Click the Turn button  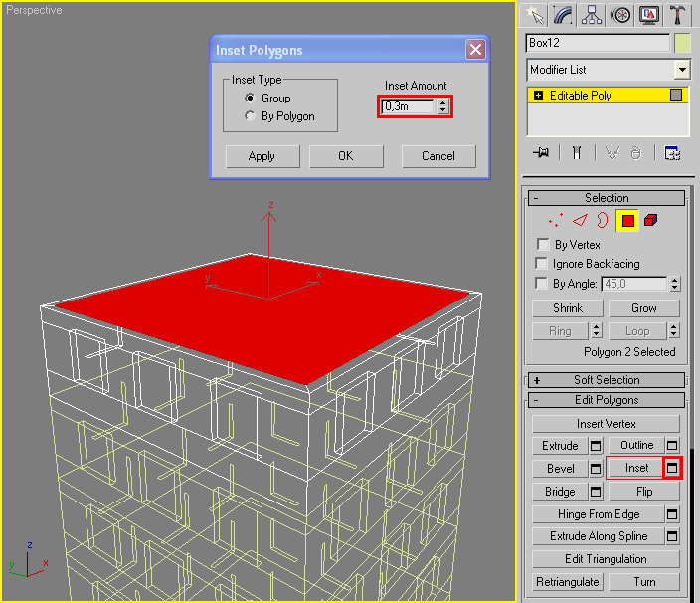[644, 582]
